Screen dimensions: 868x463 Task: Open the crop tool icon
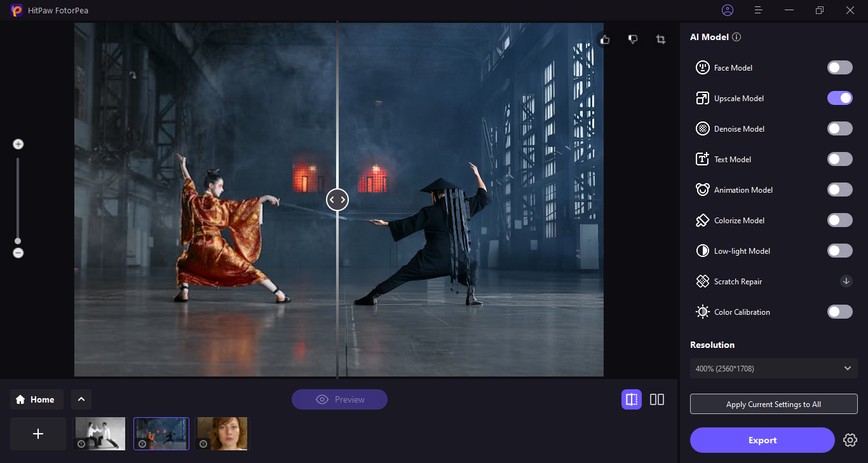point(661,39)
